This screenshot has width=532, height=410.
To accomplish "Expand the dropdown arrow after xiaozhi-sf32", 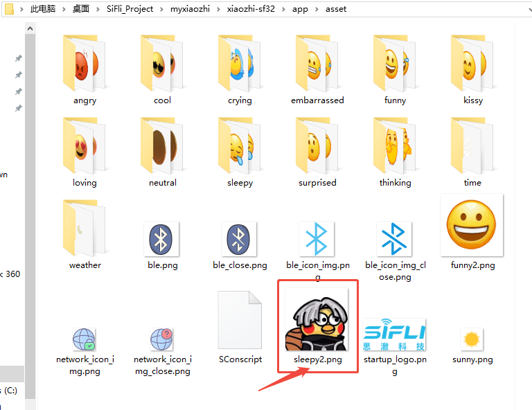I will 283,9.
